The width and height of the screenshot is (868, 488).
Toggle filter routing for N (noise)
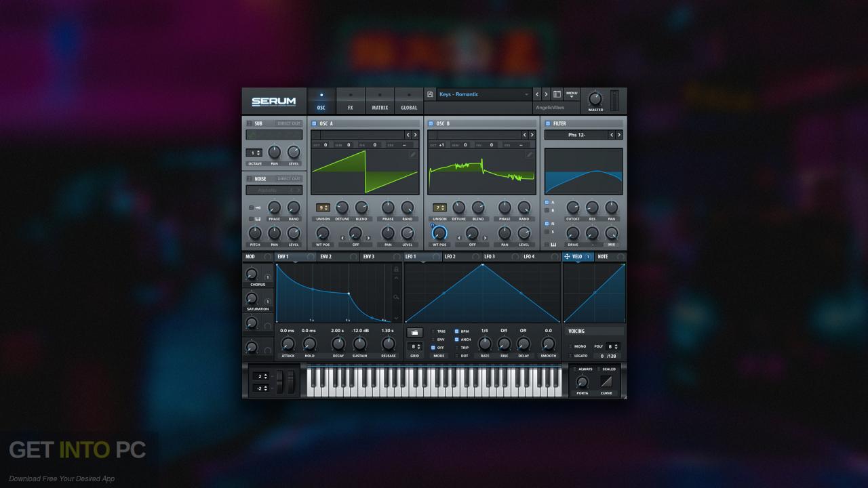click(x=547, y=223)
